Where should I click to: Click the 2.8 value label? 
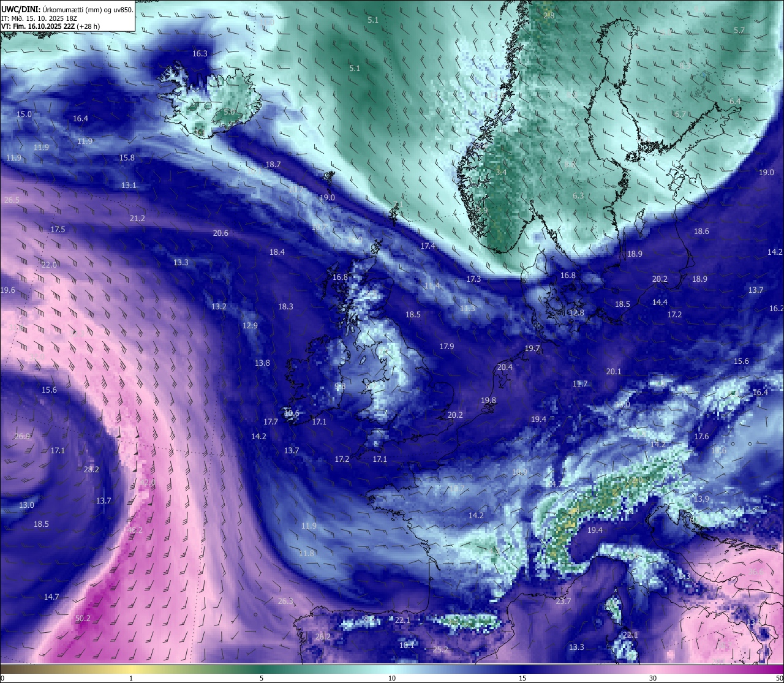tap(549, 16)
